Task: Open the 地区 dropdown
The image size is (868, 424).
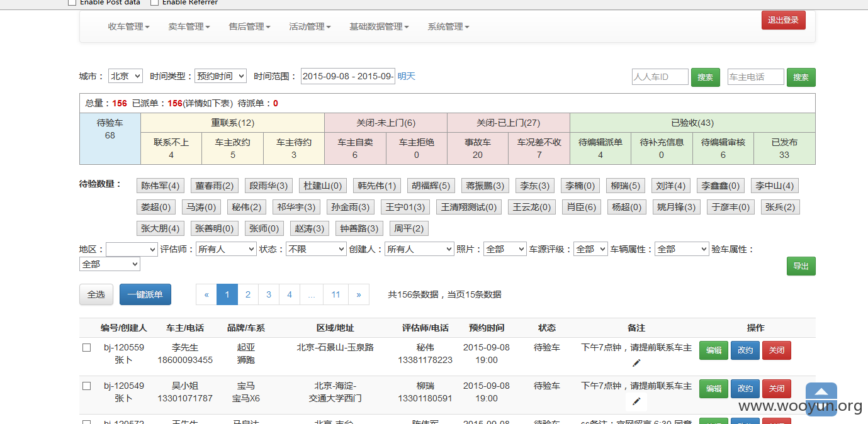Action: tap(132, 249)
